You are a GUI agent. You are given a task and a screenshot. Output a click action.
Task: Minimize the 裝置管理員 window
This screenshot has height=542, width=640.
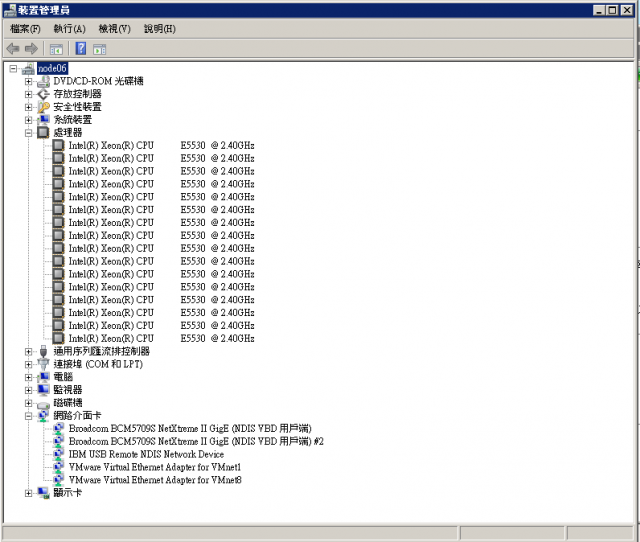[599, 10]
